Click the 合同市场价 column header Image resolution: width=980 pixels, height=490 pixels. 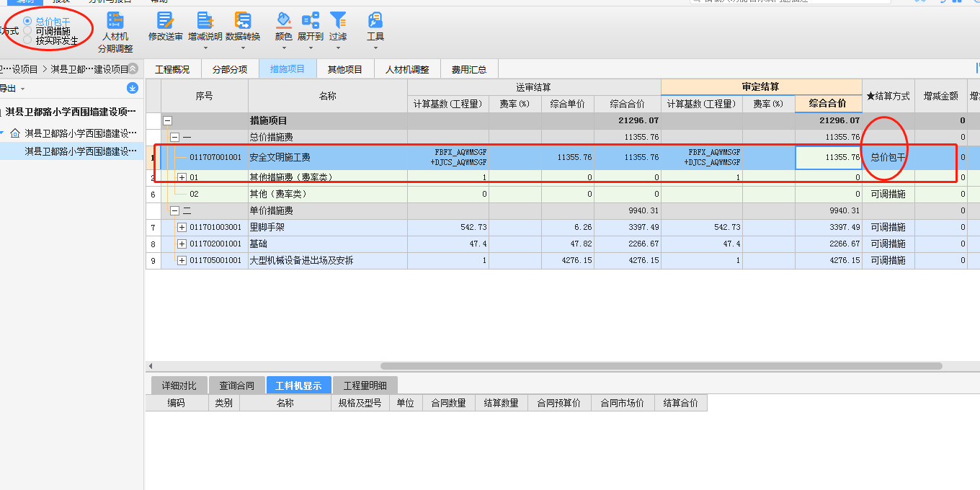click(x=623, y=404)
